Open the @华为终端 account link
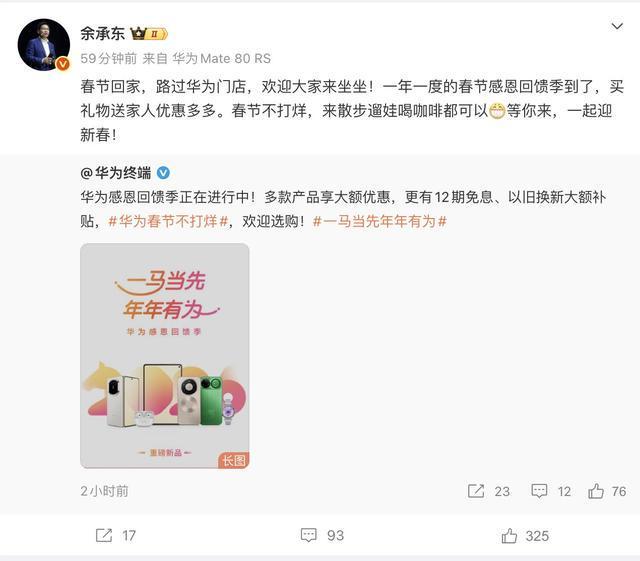The image size is (640, 561). coord(116,173)
